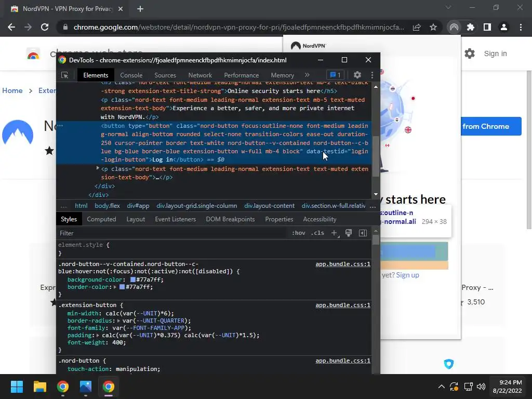Viewport: 532px width, 399px height.
Task: Open the Windows Start menu
Action: pos(17,387)
